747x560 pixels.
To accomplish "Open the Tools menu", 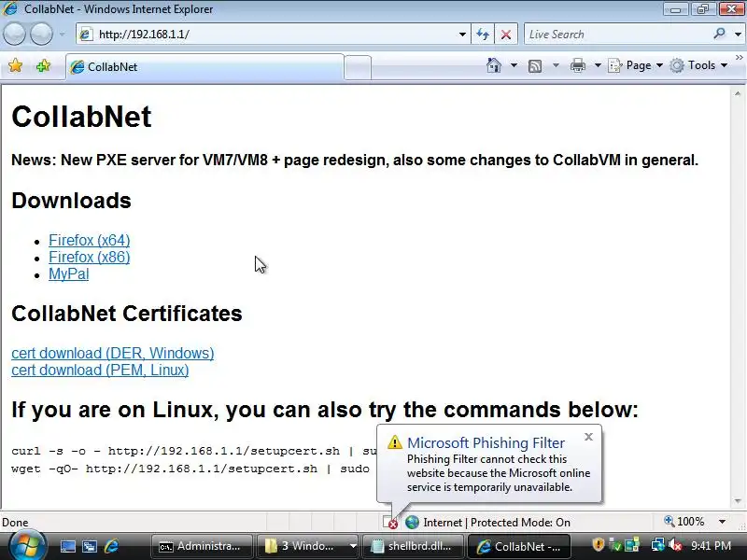I will (698, 65).
